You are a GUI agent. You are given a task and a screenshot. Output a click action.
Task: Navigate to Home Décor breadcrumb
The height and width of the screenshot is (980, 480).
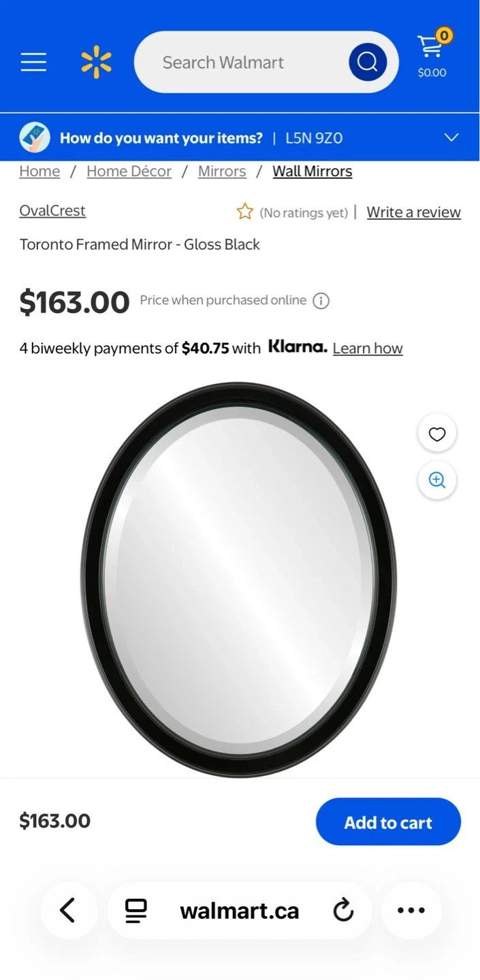coord(129,171)
